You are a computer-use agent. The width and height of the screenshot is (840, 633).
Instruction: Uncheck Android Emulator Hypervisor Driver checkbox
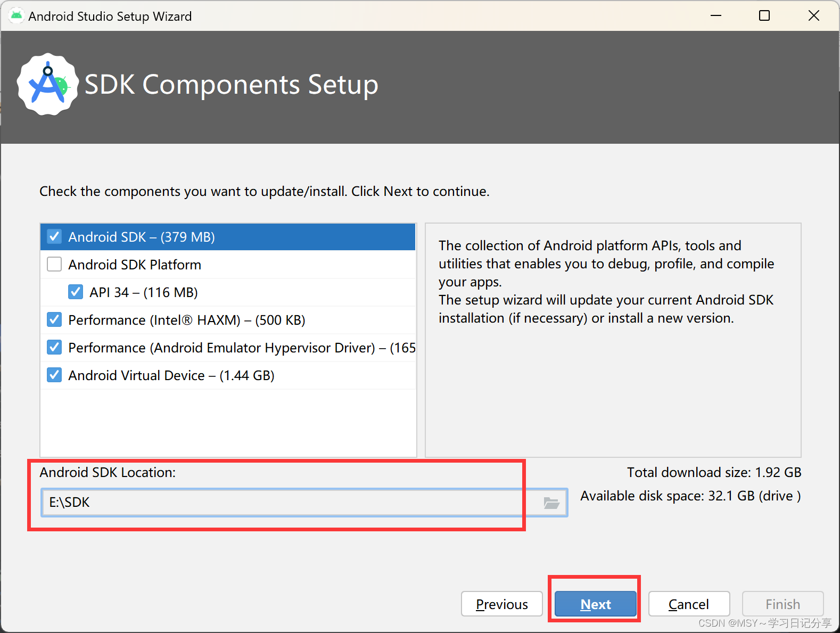[54, 348]
